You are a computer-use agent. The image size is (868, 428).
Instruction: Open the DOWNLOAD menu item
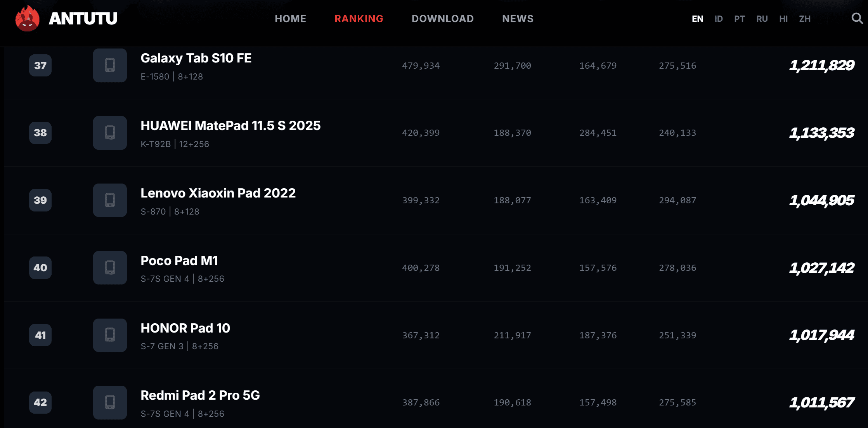[x=443, y=19]
